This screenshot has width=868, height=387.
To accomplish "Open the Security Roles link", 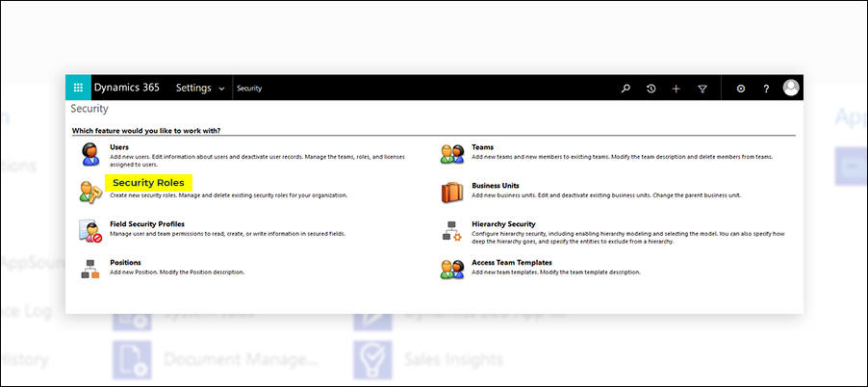I will (148, 183).
